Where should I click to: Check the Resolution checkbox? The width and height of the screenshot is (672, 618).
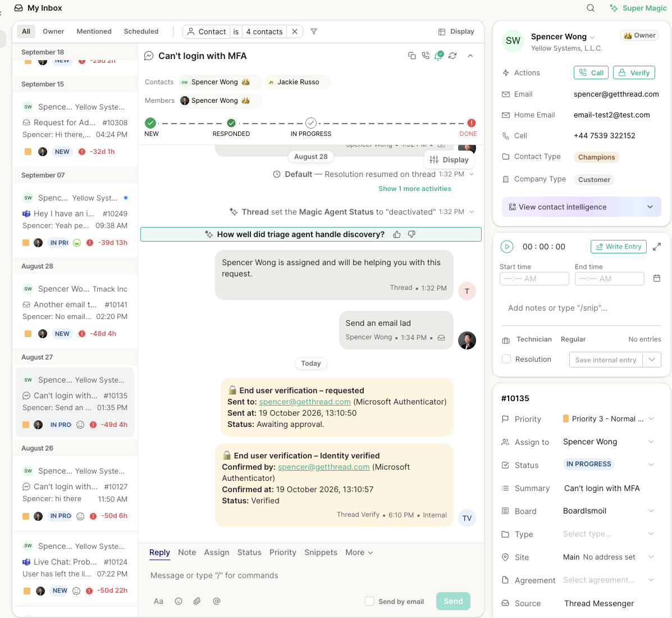click(x=506, y=360)
